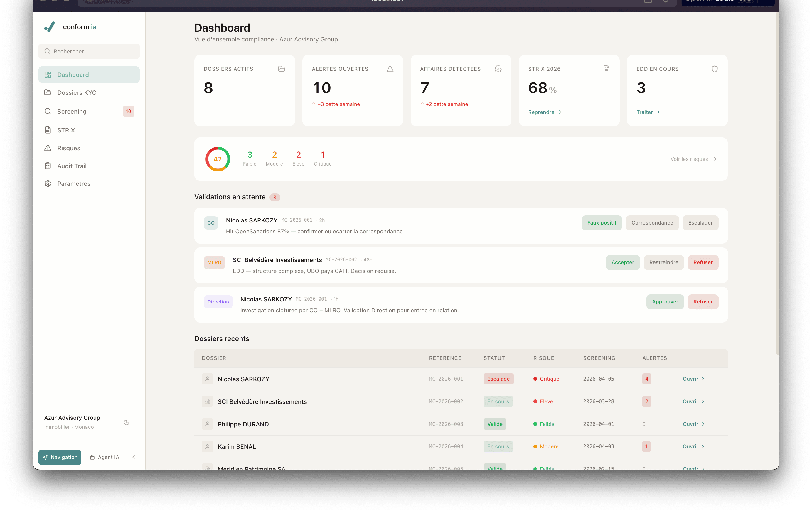Click the Dossiers Actifs folder icon
Viewport: 812px width, 513px height.
pyautogui.click(x=282, y=69)
